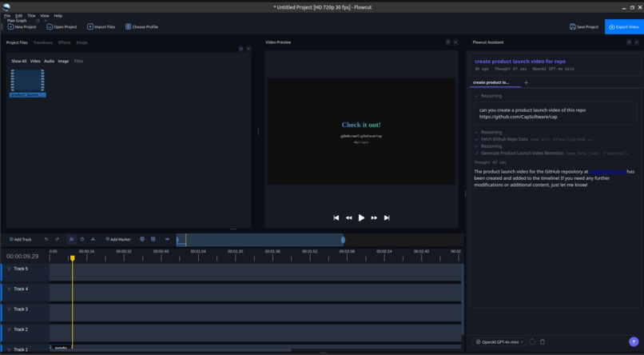Go to the previous marker

[x=142, y=239]
